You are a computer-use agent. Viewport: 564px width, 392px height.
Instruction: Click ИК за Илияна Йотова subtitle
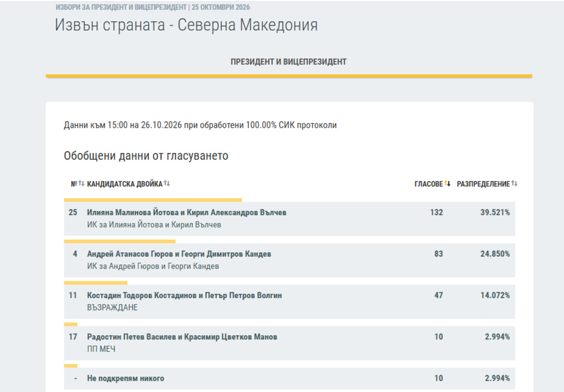[154, 225]
